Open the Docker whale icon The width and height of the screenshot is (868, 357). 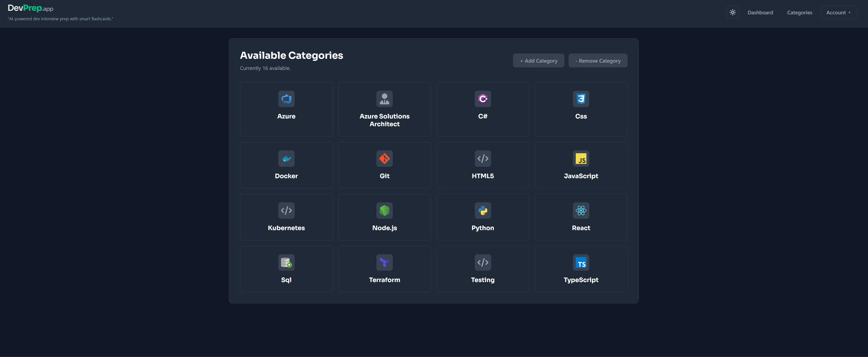click(x=286, y=158)
